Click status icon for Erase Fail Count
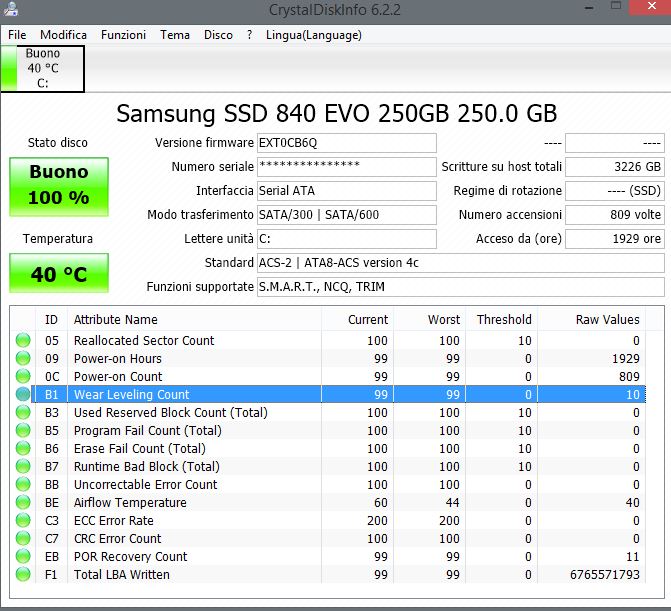 23,448
